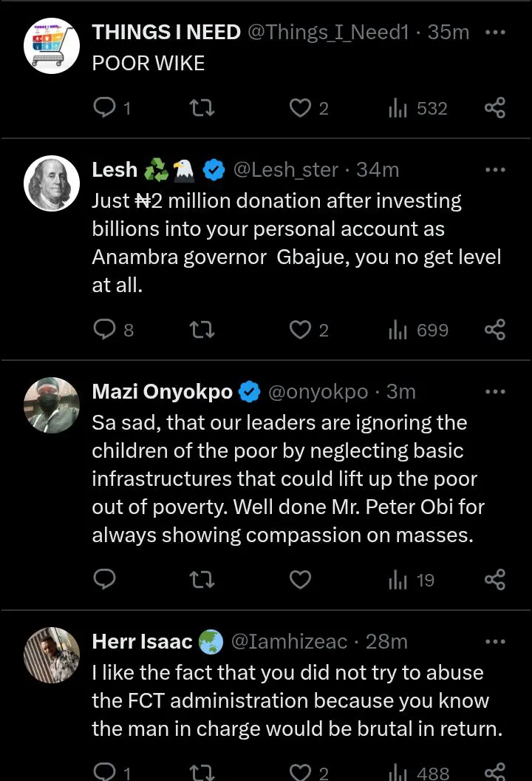This screenshot has height=781, width=532.
Task: Like the 'POOR WIKE' tweet
Action: pyautogui.click(x=299, y=109)
